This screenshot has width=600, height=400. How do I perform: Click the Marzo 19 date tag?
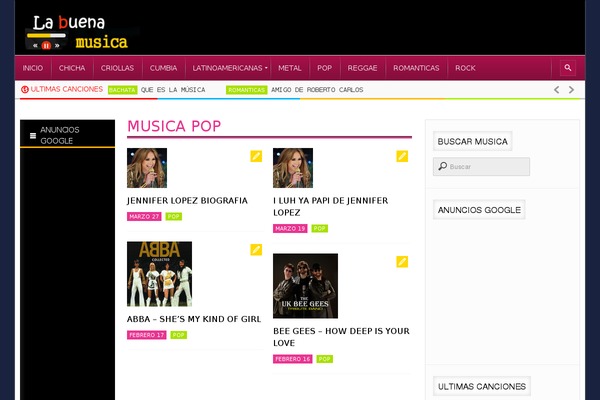point(290,229)
